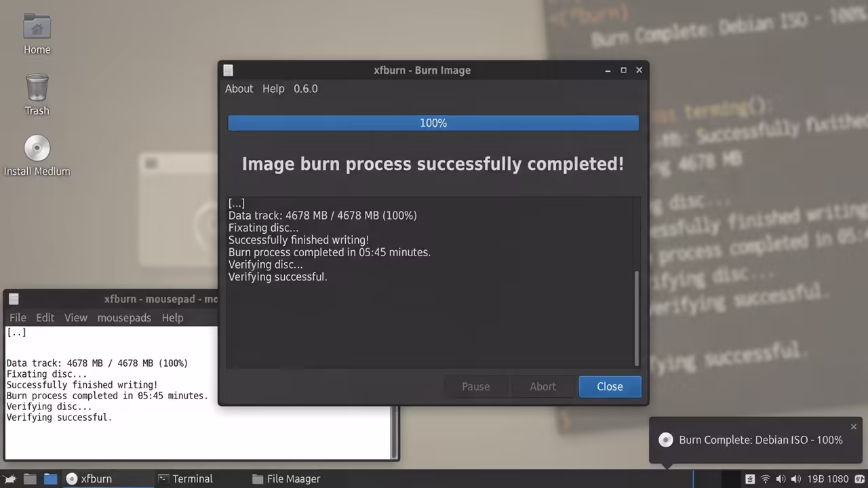Click 'Verifying disc...' line in mousepad window

tap(49, 407)
